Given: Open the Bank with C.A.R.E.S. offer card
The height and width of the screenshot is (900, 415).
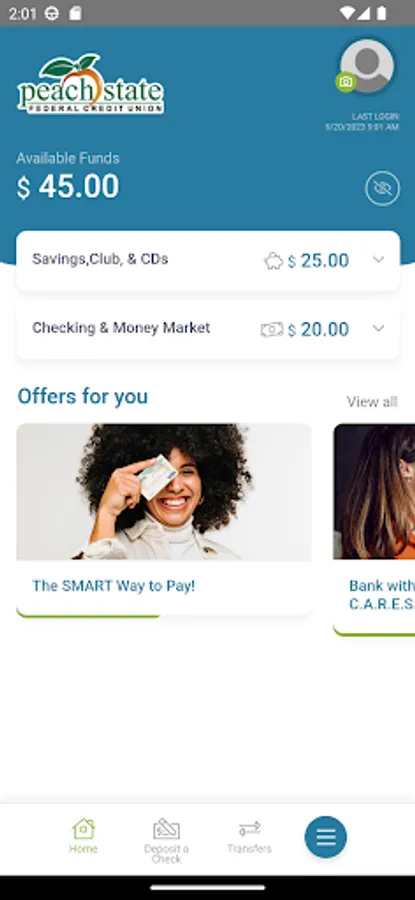Looking at the screenshot, I should coord(374,529).
